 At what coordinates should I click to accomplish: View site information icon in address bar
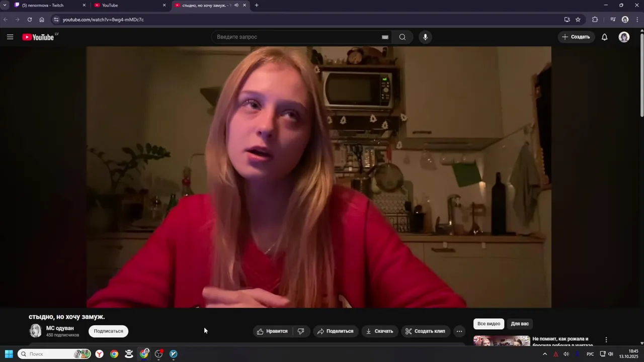pos(56,20)
